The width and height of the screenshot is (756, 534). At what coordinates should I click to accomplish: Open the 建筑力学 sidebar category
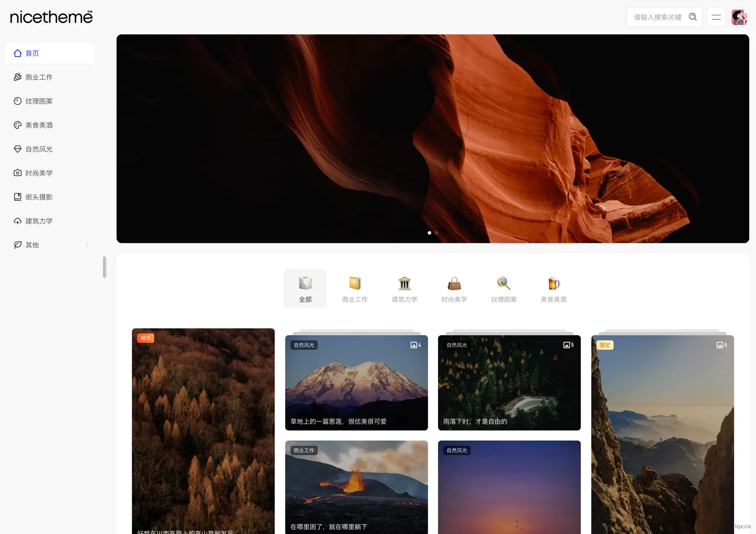point(40,221)
